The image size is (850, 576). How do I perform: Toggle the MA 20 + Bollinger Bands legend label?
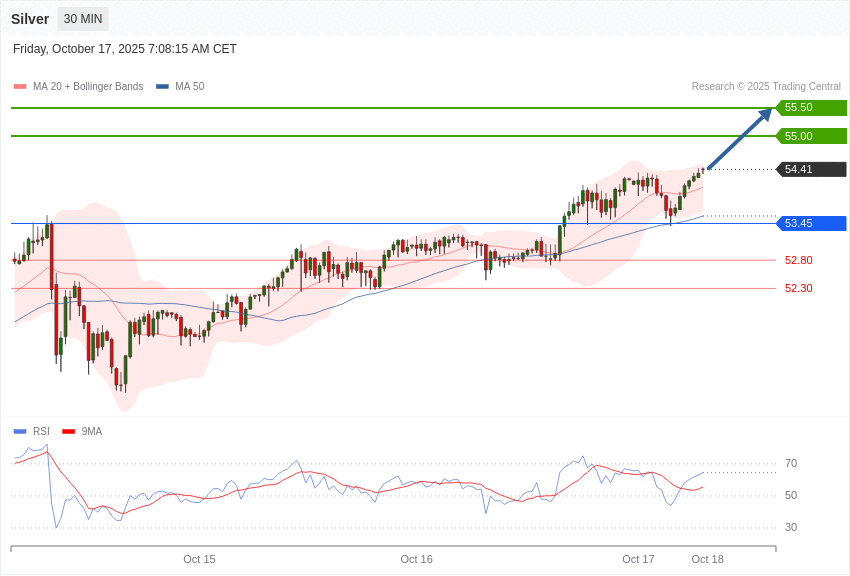tap(88, 87)
